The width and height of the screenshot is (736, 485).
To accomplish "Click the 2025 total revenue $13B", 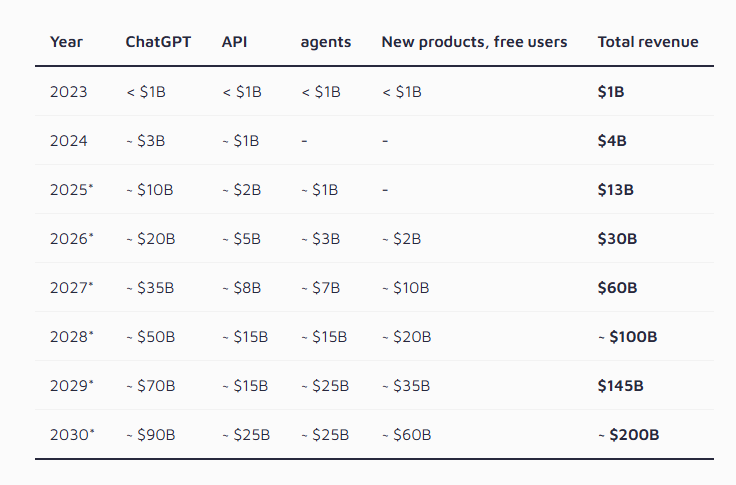I will 615,190.
